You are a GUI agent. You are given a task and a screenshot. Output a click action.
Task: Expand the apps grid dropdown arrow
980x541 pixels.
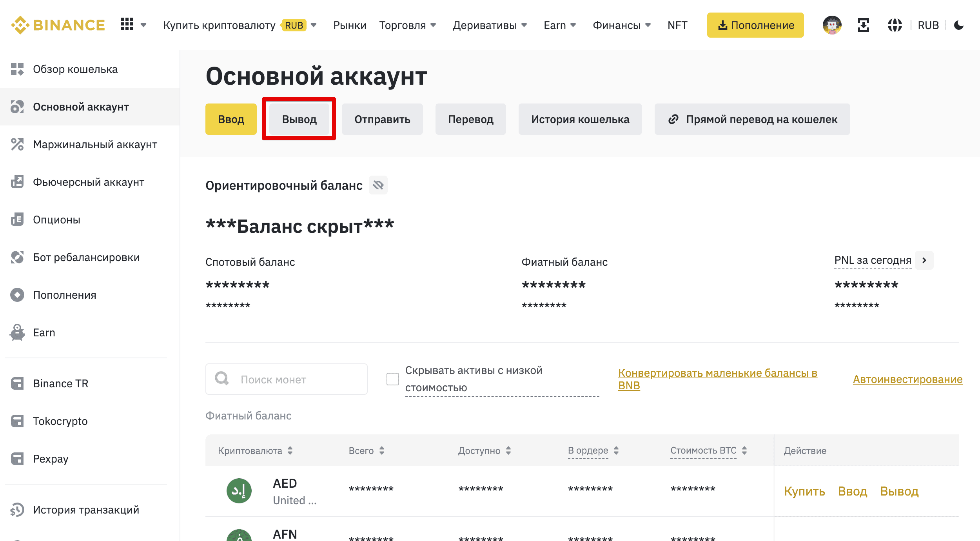[x=143, y=25]
